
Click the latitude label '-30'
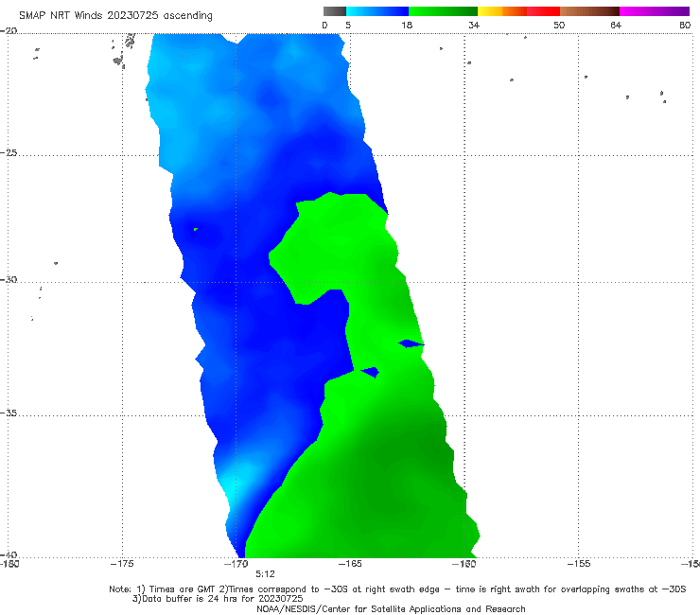[x=9, y=279]
